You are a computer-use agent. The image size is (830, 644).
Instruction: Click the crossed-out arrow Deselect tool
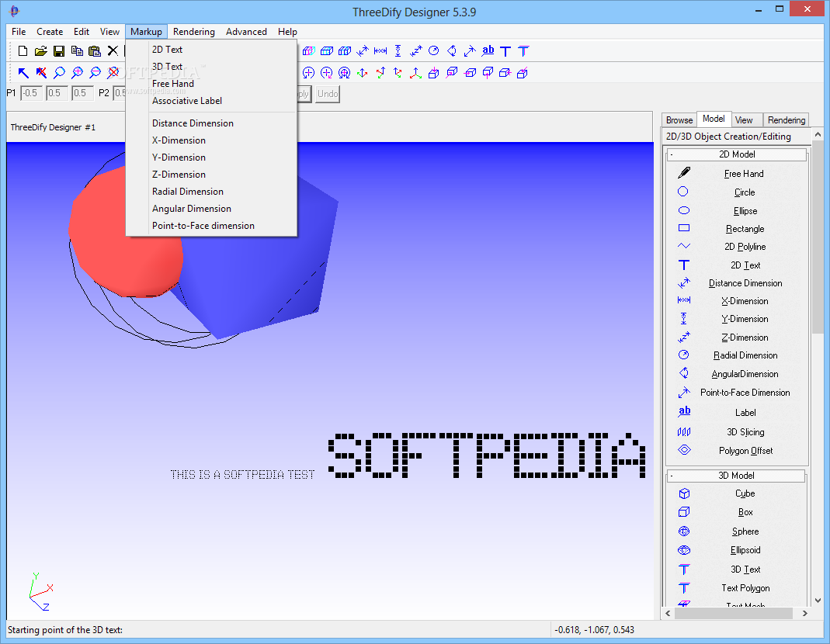(x=41, y=72)
